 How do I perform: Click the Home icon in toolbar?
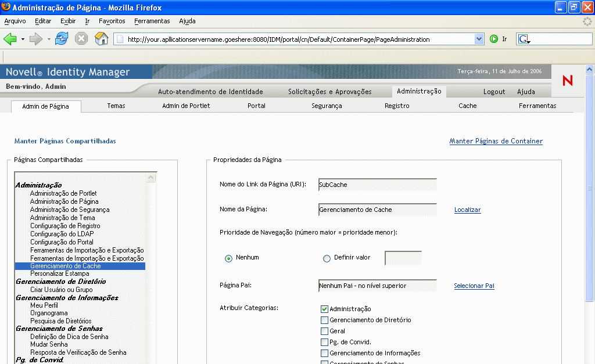coord(101,39)
